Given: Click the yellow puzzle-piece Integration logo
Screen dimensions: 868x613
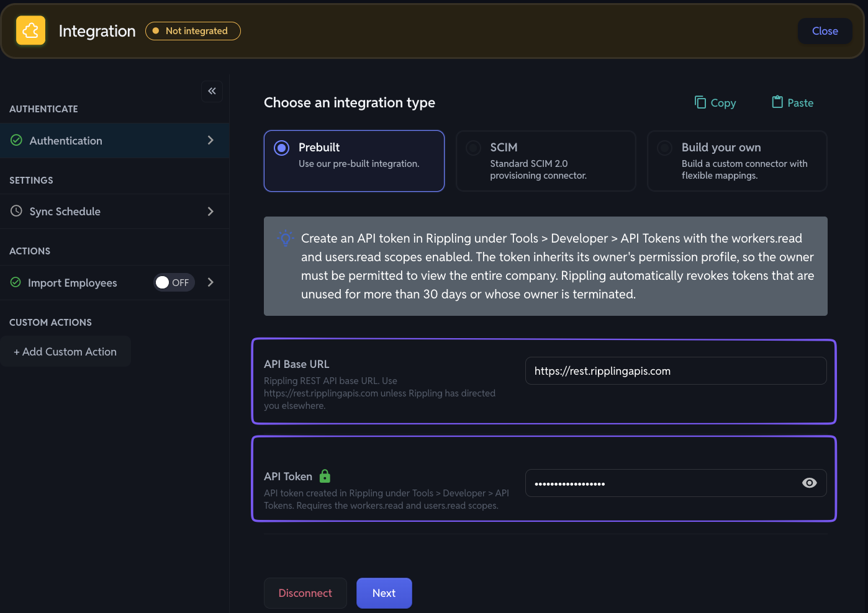Looking at the screenshot, I should [30, 30].
